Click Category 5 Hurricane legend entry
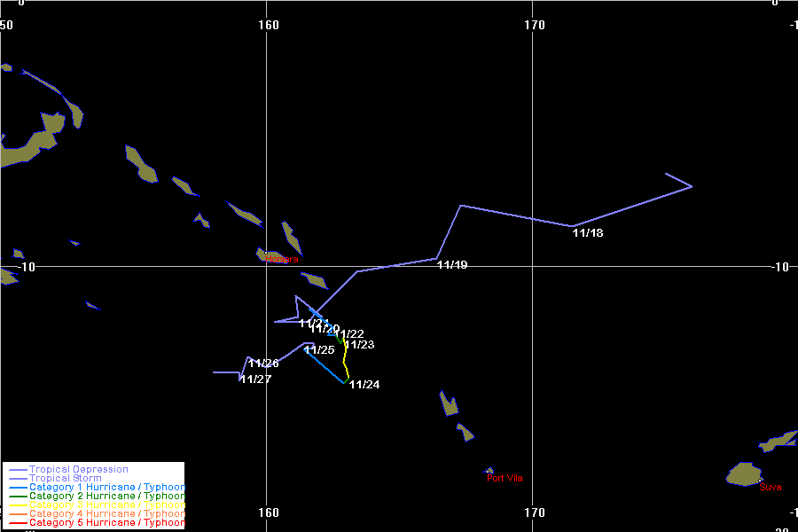This screenshot has height=532, width=798. 106,522
